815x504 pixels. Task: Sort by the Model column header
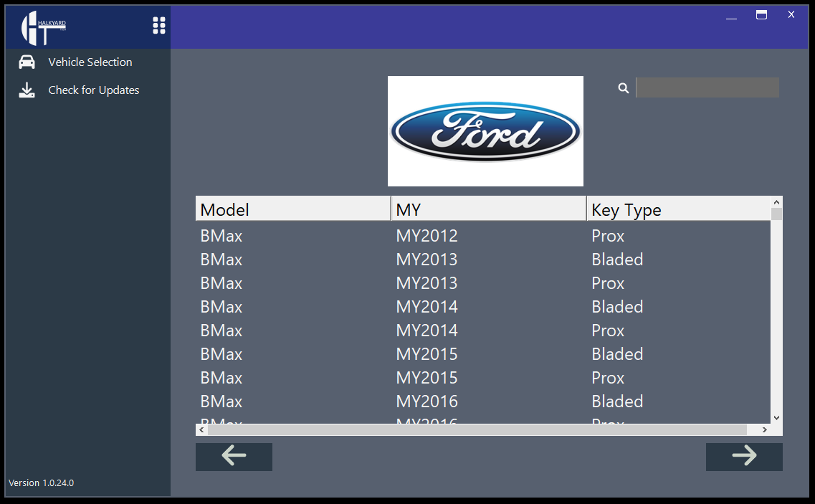[292, 209]
